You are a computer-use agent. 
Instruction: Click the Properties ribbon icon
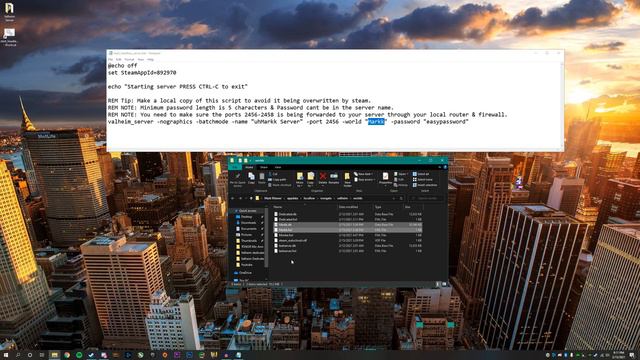click(385, 179)
